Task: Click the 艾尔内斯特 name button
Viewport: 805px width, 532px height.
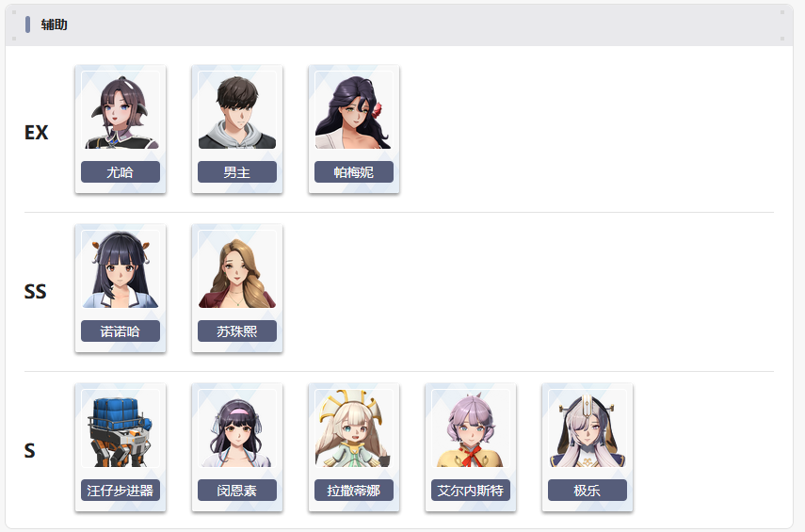Action: click(471, 491)
